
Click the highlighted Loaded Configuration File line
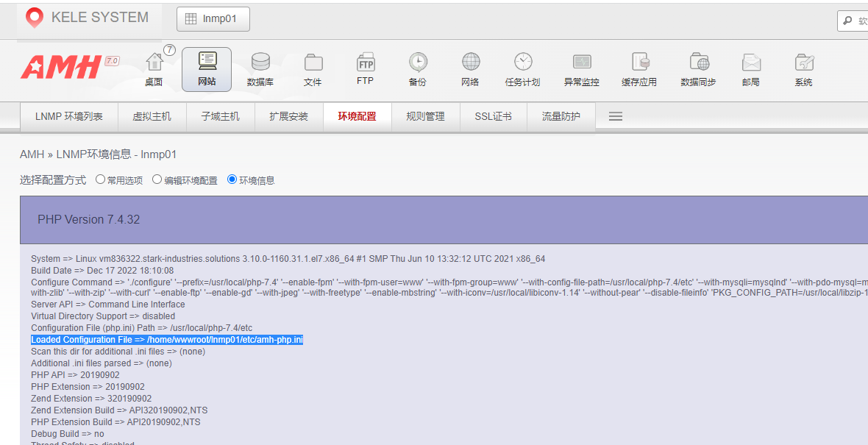[167, 340]
